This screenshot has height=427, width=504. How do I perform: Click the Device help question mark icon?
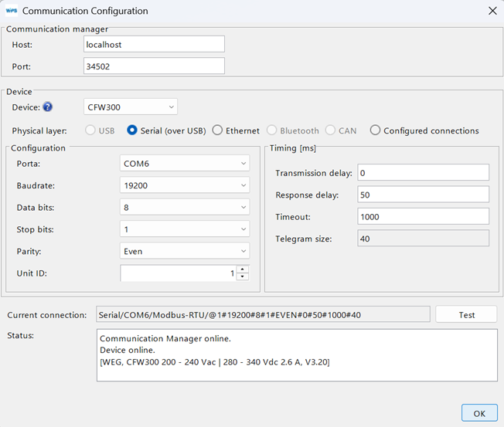pos(48,107)
